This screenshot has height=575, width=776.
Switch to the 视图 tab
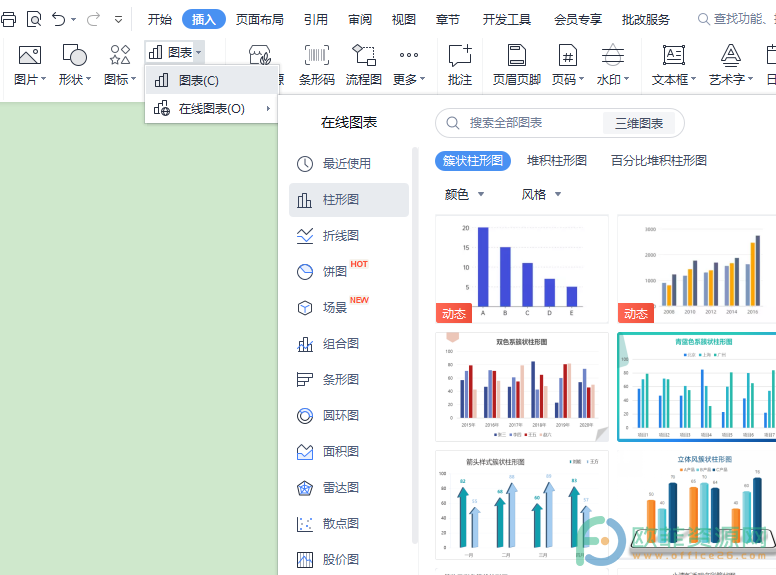point(404,19)
